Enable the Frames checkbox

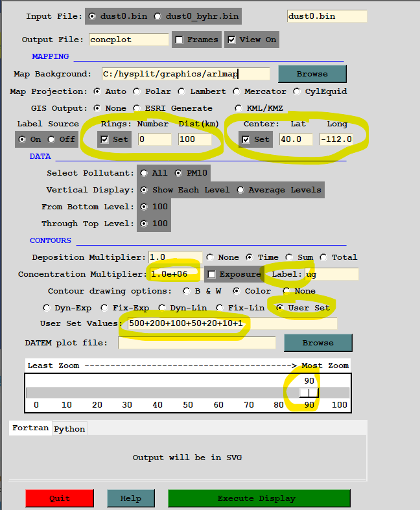click(x=180, y=40)
